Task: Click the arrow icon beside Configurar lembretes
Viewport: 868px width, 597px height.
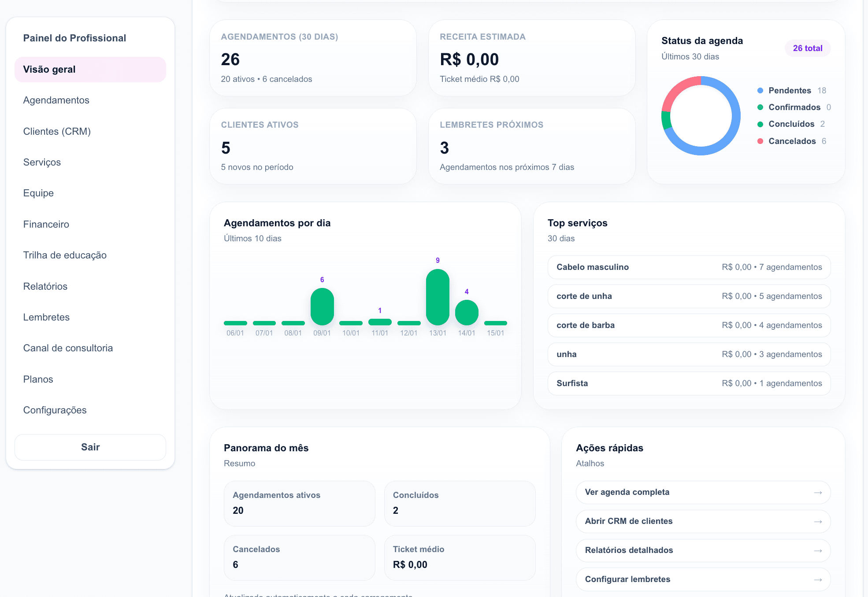Action: pos(818,579)
